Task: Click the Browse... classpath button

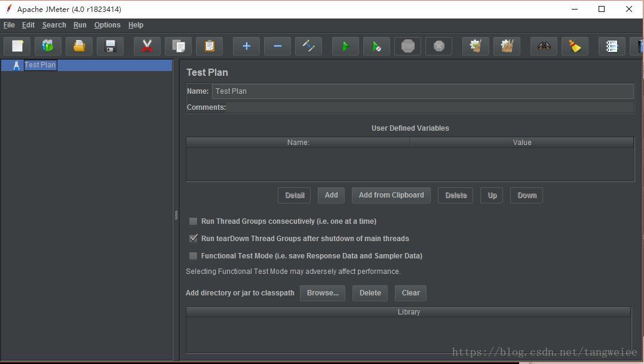Action: click(x=323, y=293)
